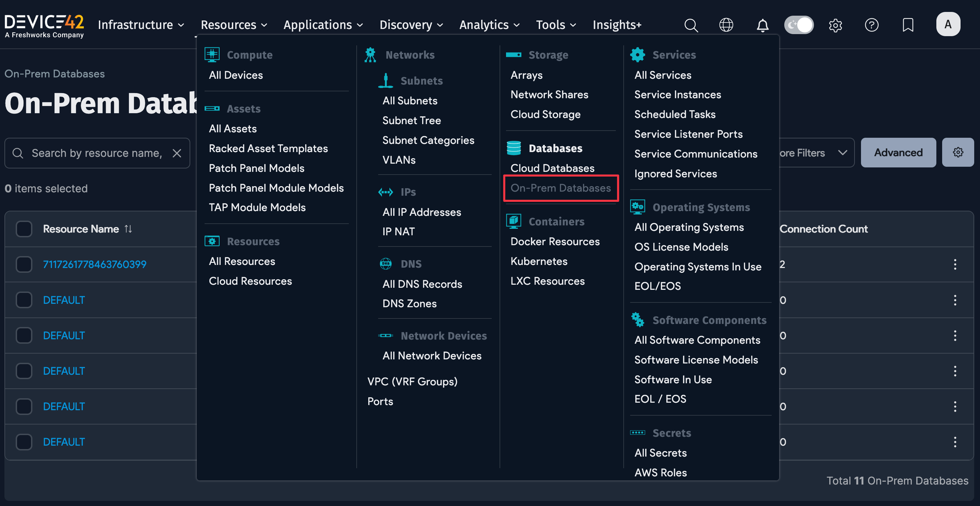The width and height of the screenshot is (980, 506).
Task: Click the table settings gear beside Advanced
Action: (x=958, y=152)
